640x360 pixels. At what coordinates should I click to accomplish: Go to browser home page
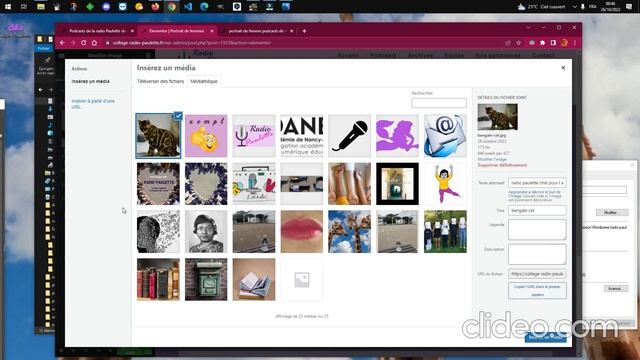[x=94, y=42]
